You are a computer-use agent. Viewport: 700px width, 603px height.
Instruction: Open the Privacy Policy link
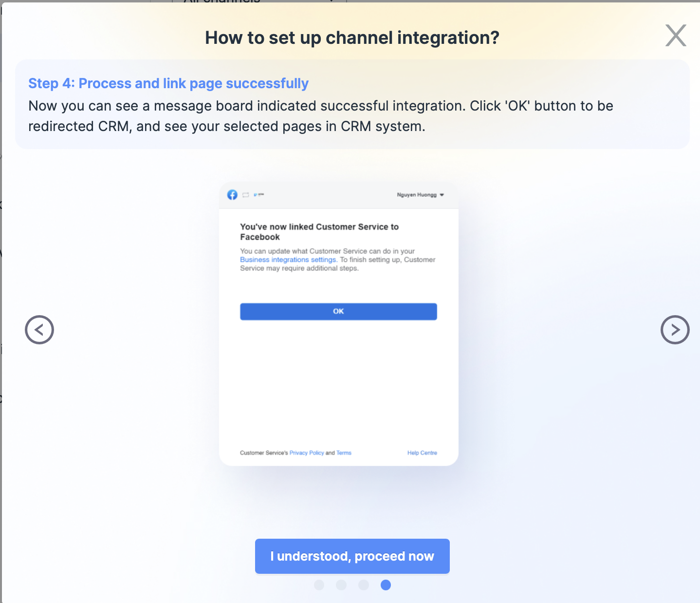pos(307,453)
